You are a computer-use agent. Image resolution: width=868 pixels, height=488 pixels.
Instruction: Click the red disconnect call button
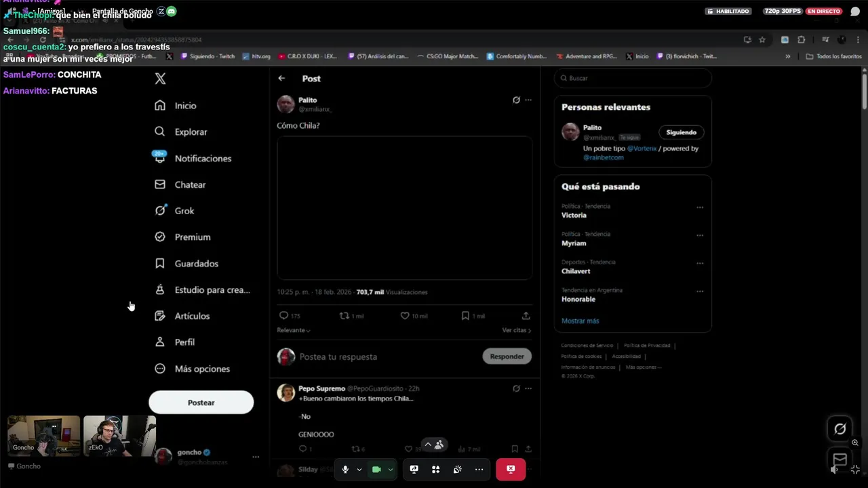coord(511,469)
